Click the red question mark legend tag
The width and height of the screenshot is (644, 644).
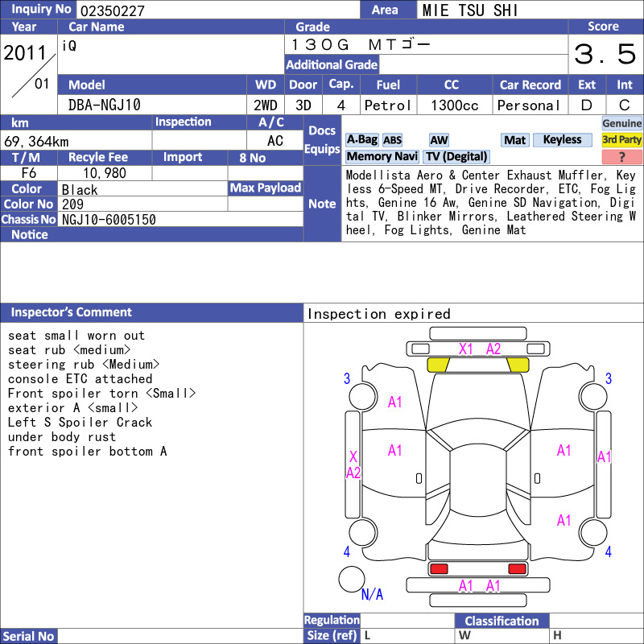click(621, 156)
